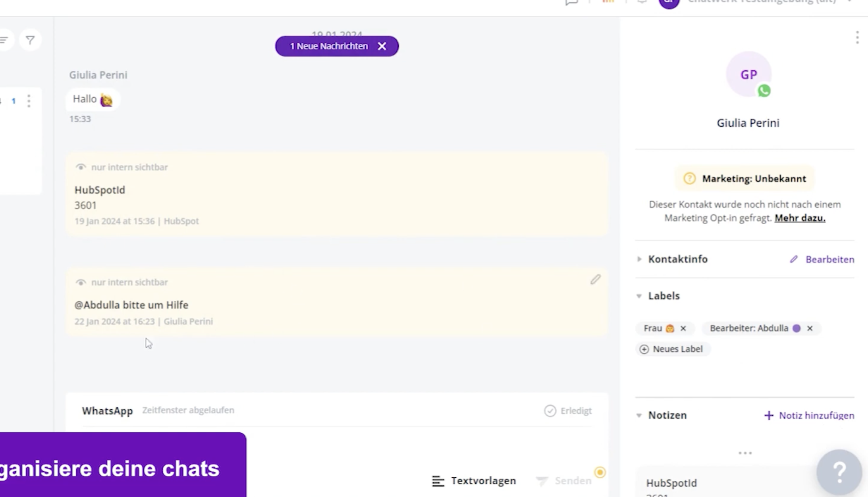Expand the Kontaktinfo section

639,259
